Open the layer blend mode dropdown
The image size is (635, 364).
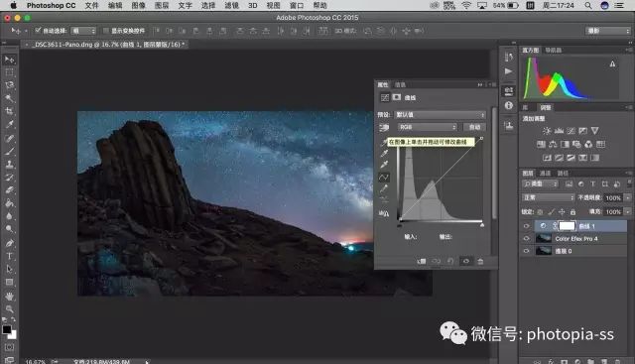(548, 197)
